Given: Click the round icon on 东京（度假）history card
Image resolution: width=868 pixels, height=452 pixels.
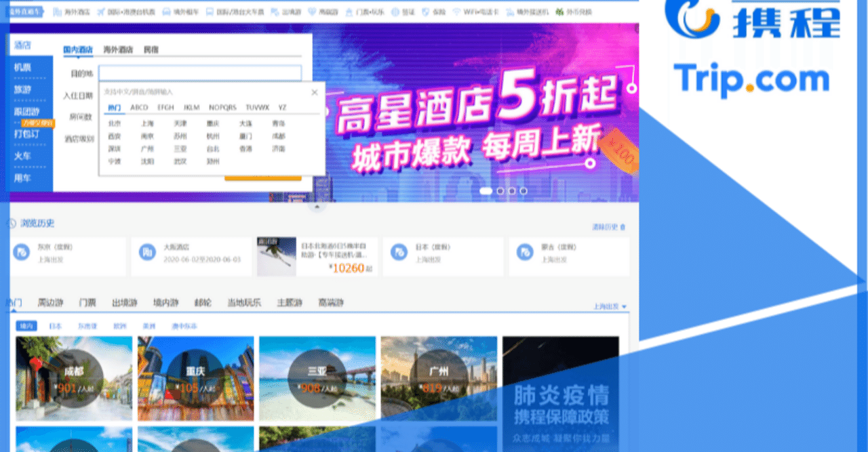Looking at the screenshot, I should pyautogui.click(x=22, y=253).
